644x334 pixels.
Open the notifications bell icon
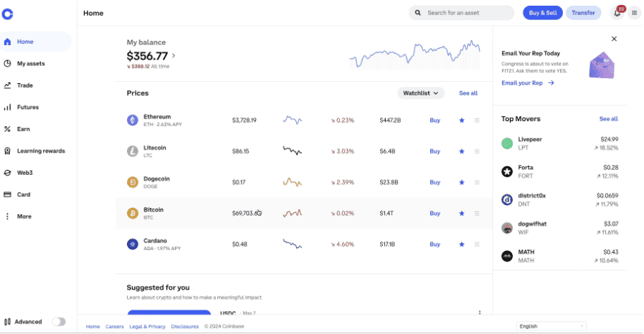617,13
